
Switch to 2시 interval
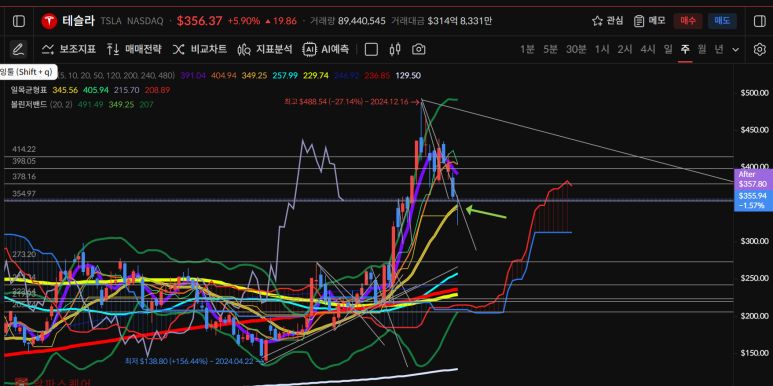pos(625,49)
